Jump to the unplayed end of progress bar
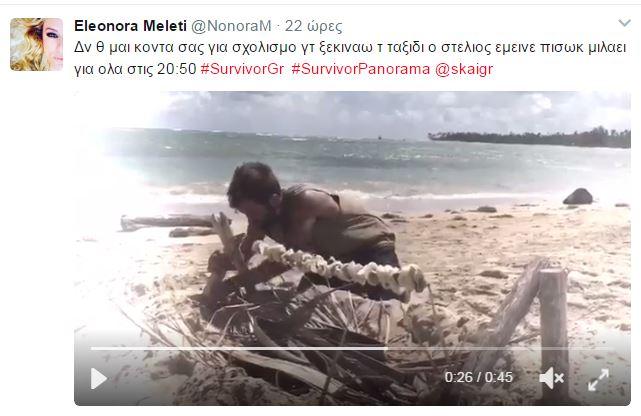Viewport: 641px width, 416px height. (500, 349)
